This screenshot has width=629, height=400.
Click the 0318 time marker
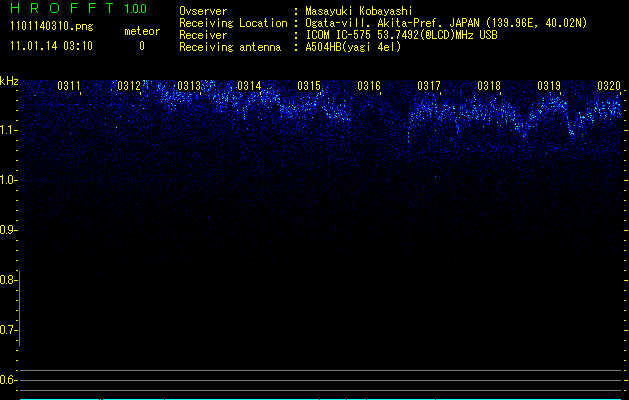[x=489, y=86]
